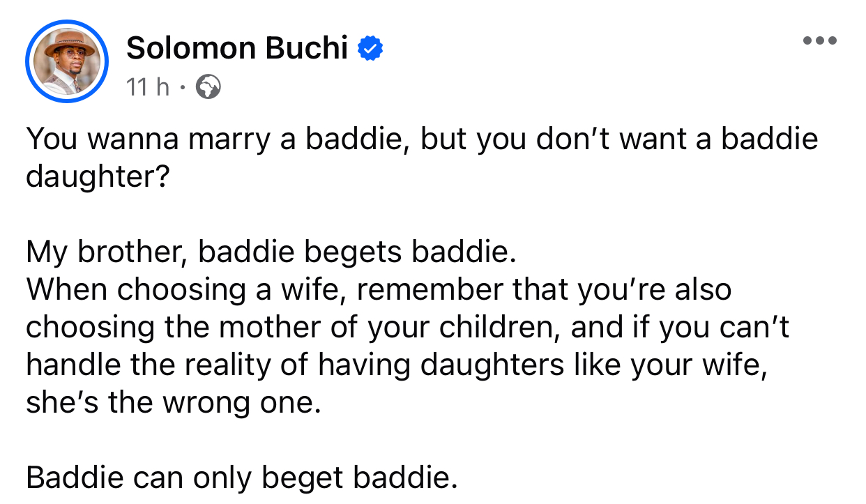The height and width of the screenshot is (504, 866).
Task: Click the final line "Baddie can only beget baddie."
Action: [x=241, y=478]
